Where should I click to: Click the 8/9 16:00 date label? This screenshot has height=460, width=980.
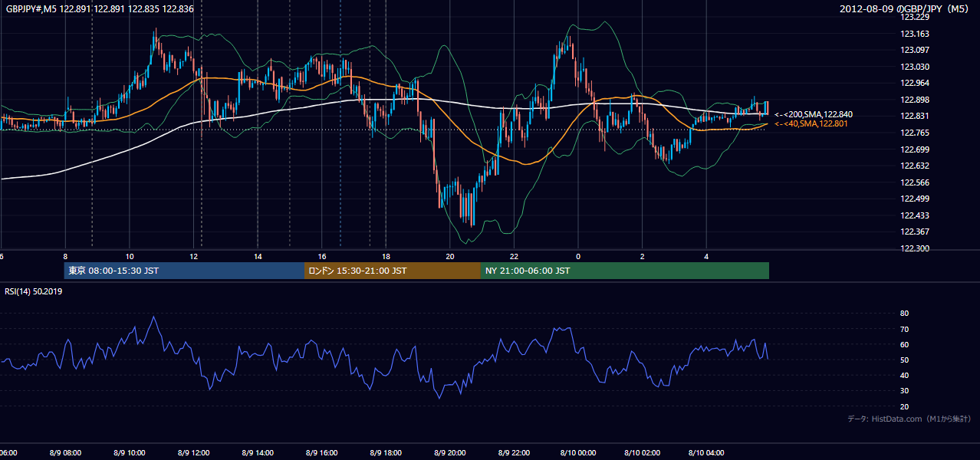(x=322, y=453)
